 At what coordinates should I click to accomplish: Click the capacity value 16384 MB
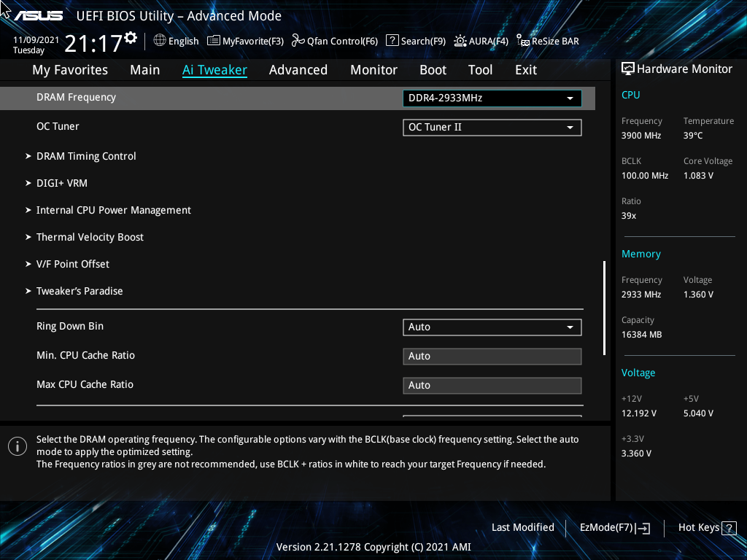click(x=642, y=335)
